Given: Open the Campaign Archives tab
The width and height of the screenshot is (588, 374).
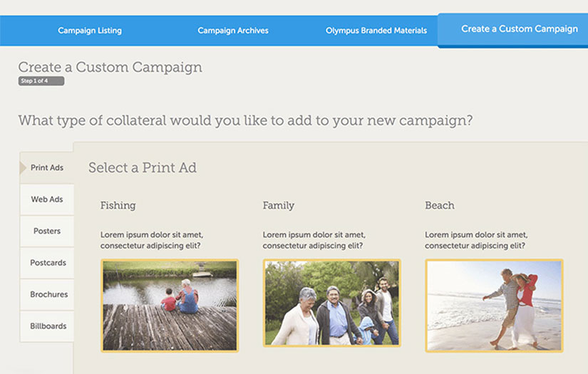Looking at the screenshot, I should pyautogui.click(x=233, y=31).
